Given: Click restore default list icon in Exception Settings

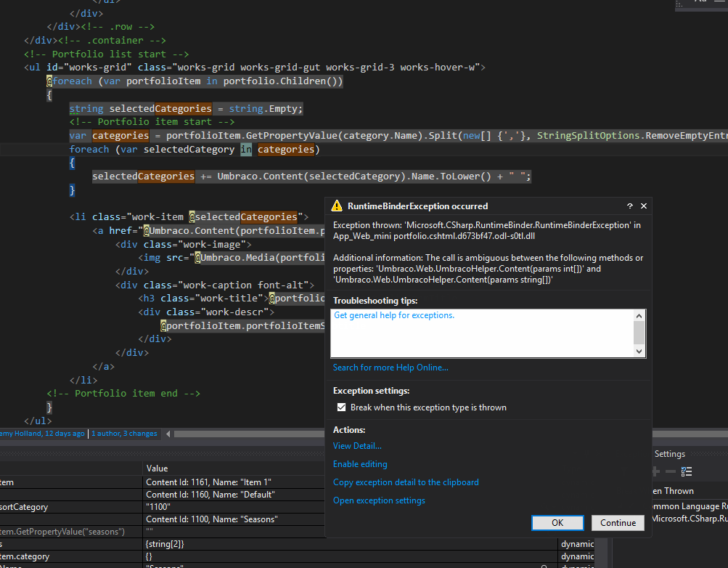Looking at the screenshot, I should pos(687,471).
